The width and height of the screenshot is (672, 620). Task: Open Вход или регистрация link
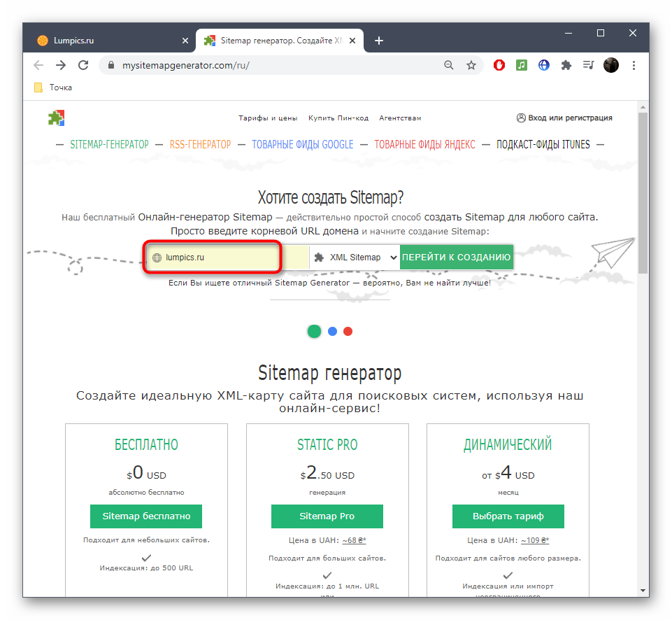(564, 118)
